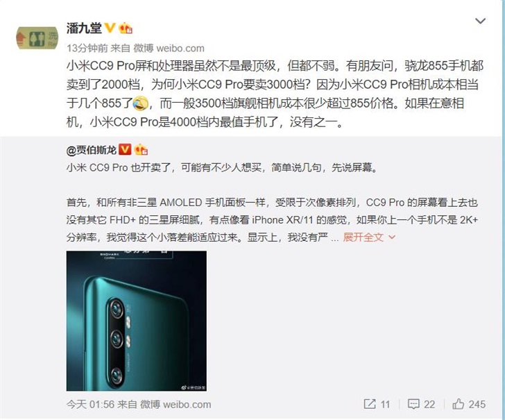
Task: Click the membership badge beside 潘九堂
Action: coord(126,28)
